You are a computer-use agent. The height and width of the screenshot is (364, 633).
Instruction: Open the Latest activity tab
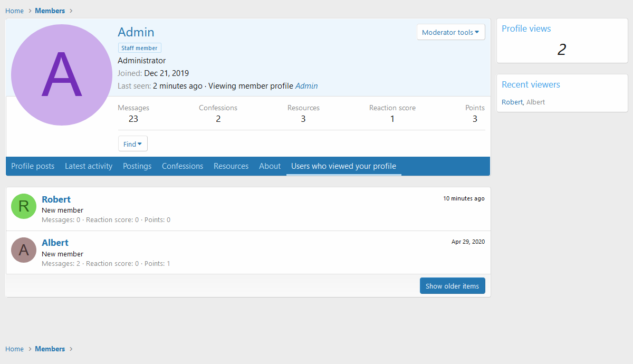click(89, 166)
